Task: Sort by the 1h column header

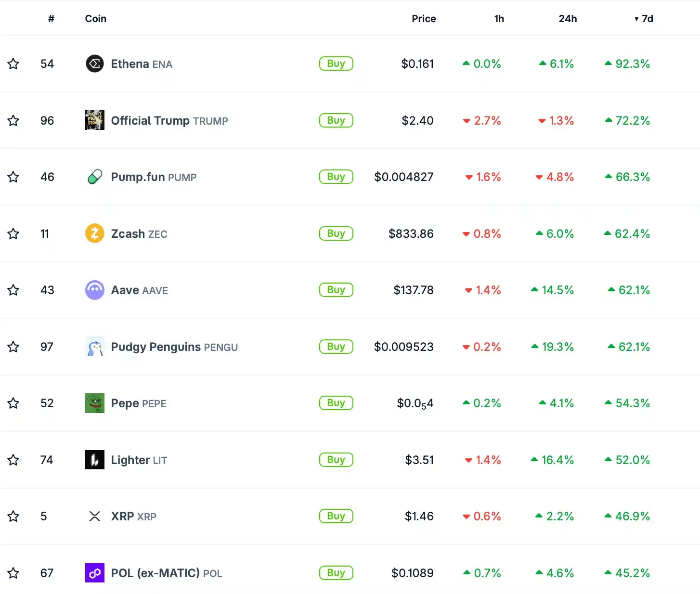Action: (499, 19)
